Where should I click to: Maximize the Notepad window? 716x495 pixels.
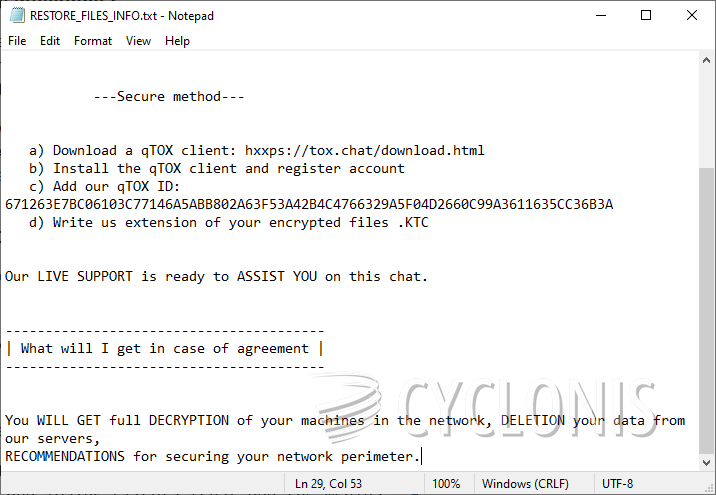646,15
